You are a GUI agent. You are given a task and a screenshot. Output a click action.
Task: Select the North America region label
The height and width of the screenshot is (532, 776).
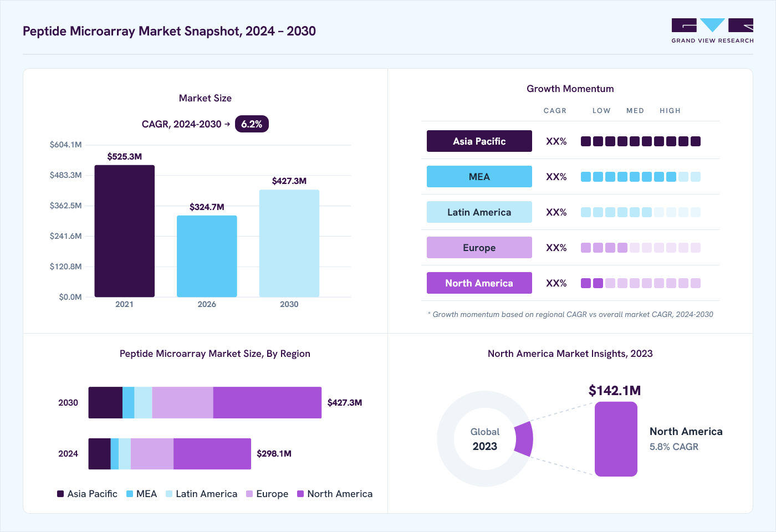click(x=479, y=283)
